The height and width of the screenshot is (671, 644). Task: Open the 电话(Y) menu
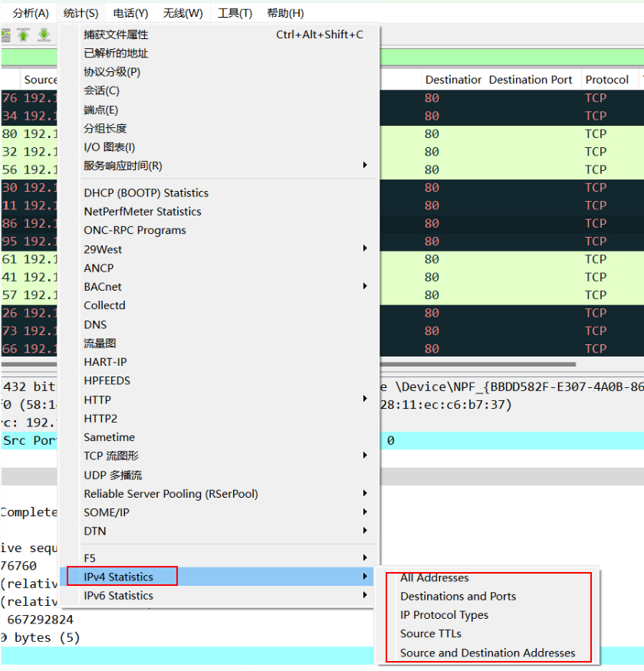coord(130,13)
